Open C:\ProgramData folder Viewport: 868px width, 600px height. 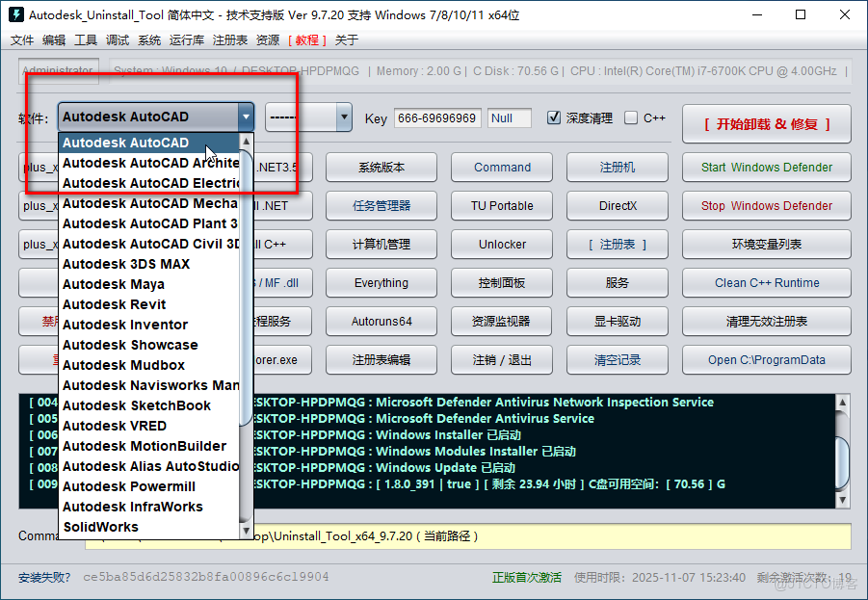coord(765,360)
